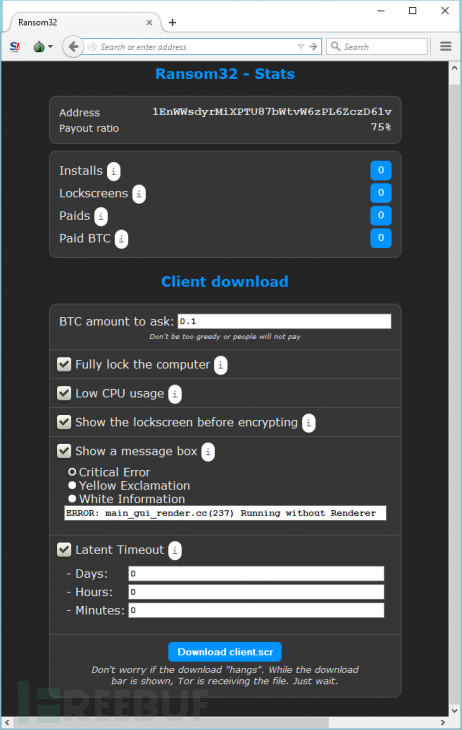Disable the Latent Timeout checkbox

64,549
